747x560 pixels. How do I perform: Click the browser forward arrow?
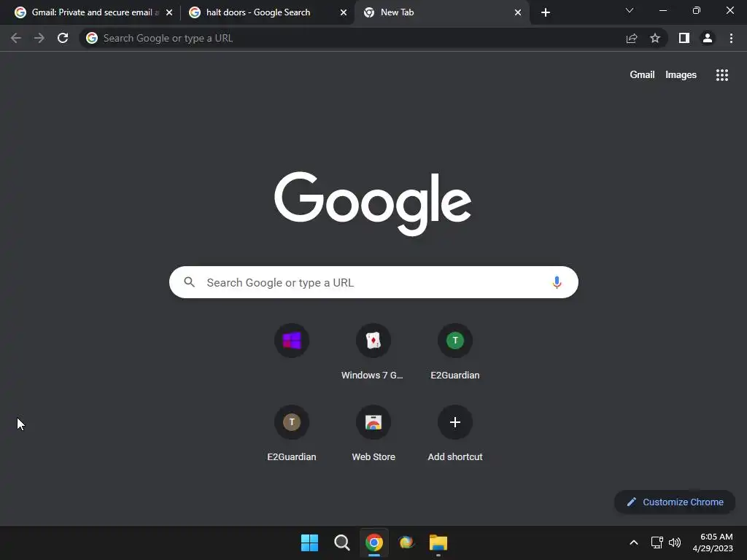(x=39, y=38)
